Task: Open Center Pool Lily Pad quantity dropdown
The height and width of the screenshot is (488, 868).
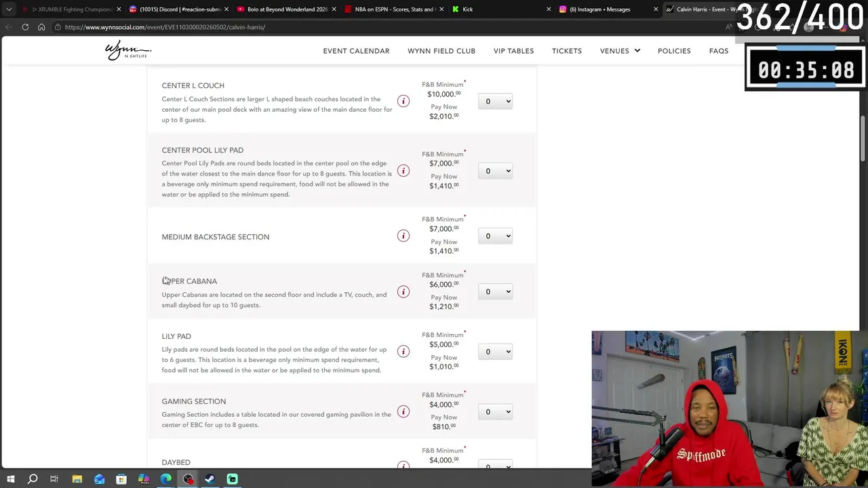Action: tap(495, 171)
